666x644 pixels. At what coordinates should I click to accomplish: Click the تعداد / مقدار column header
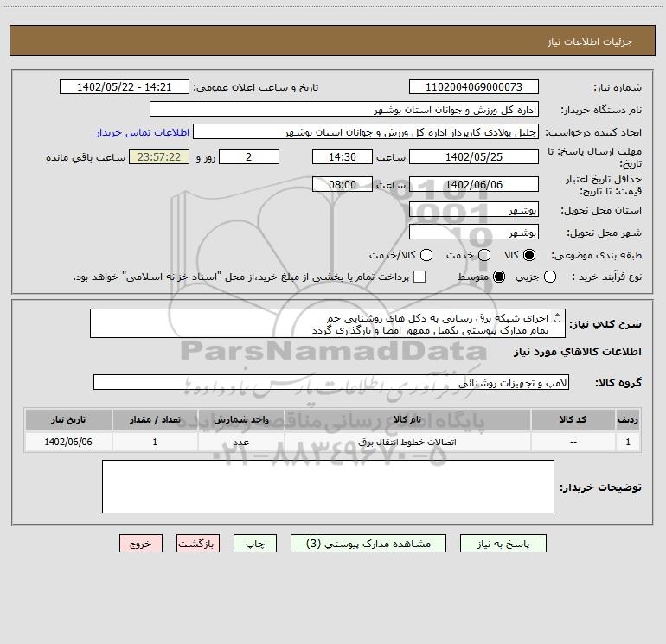click(x=155, y=419)
